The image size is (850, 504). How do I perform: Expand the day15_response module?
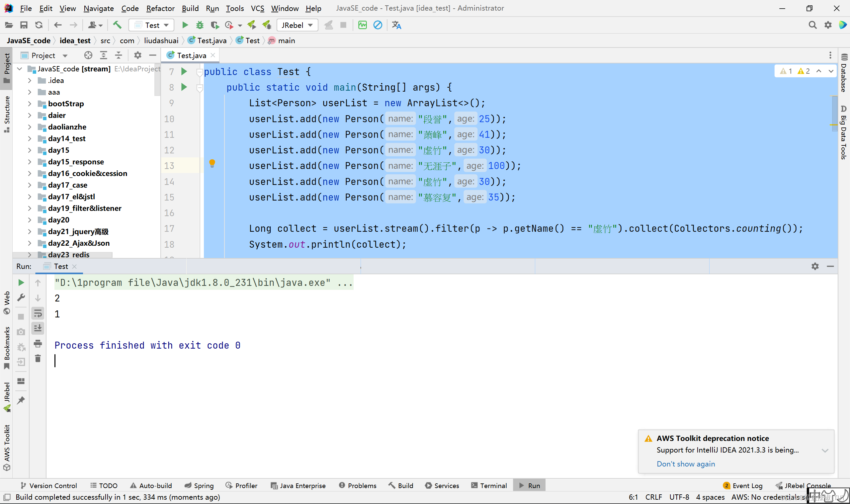30,162
